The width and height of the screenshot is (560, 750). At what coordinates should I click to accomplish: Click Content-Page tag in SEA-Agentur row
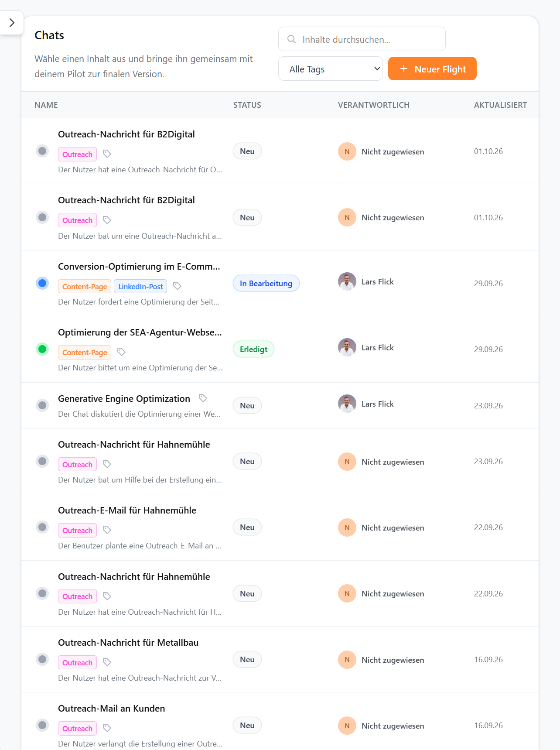pyautogui.click(x=85, y=353)
